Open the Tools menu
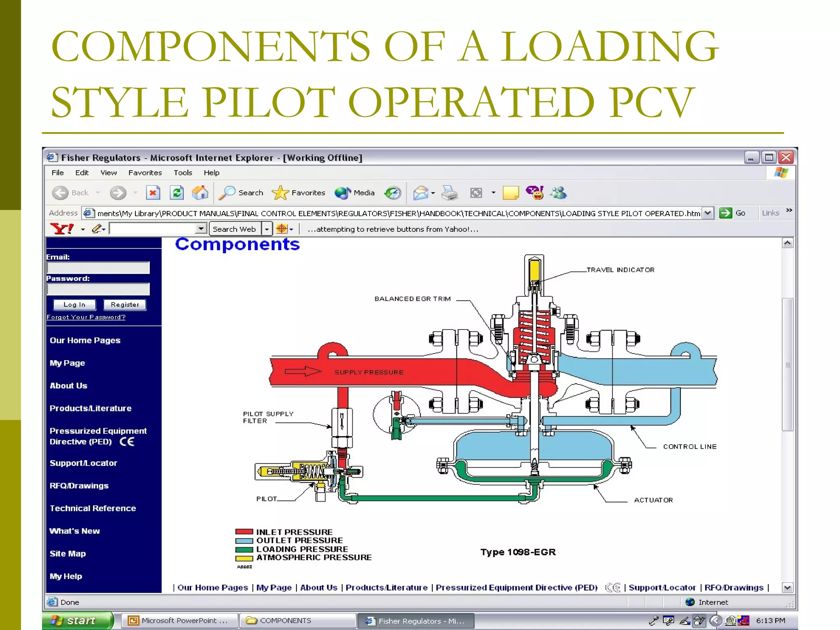The width and height of the screenshot is (840, 630). pos(183,173)
